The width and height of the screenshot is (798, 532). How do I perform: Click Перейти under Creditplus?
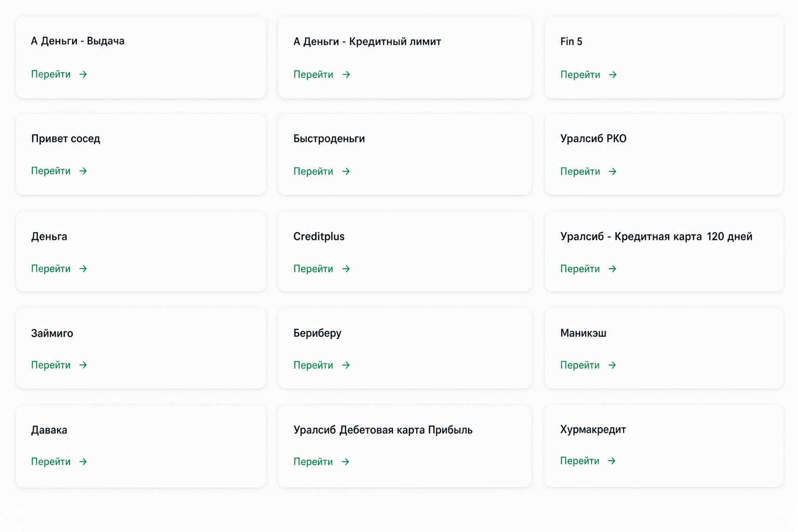313,269
